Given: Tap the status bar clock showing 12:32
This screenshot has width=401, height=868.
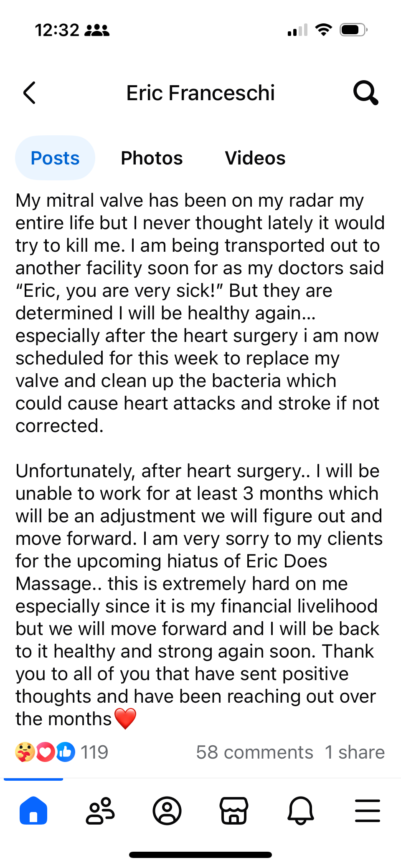Looking at the screenshot, I should (x=57, y=30).
